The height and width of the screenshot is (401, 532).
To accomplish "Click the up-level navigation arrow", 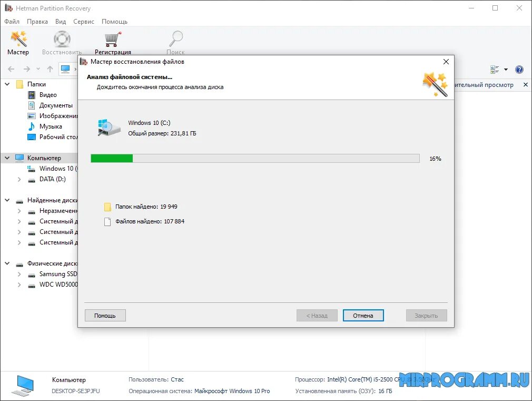I will point(50,69).
